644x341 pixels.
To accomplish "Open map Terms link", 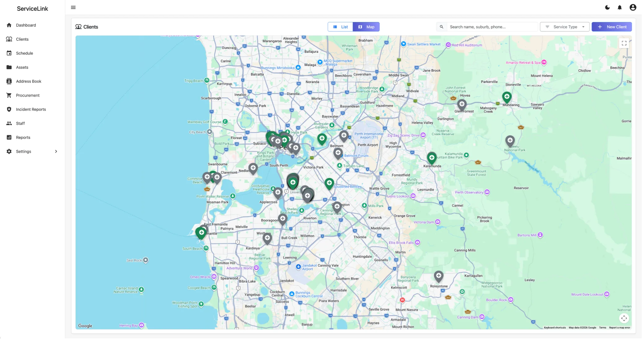I will coord(602,327).
